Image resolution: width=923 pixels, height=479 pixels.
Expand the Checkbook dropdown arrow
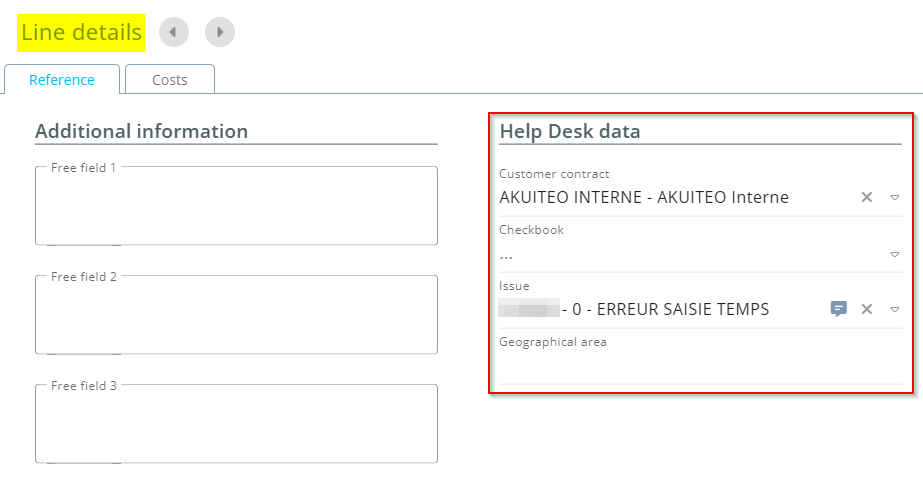895,254
